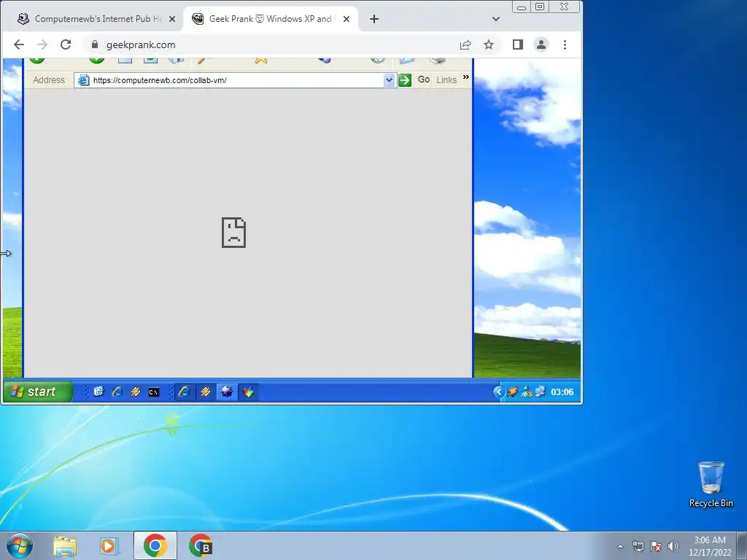This screenshot has width=747, height=560.
Task: Open Winamp from XP quick launch
Action: click(135, 392)
